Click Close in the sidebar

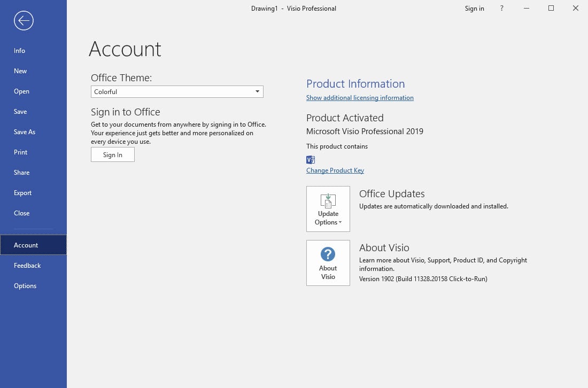point(33,213)
